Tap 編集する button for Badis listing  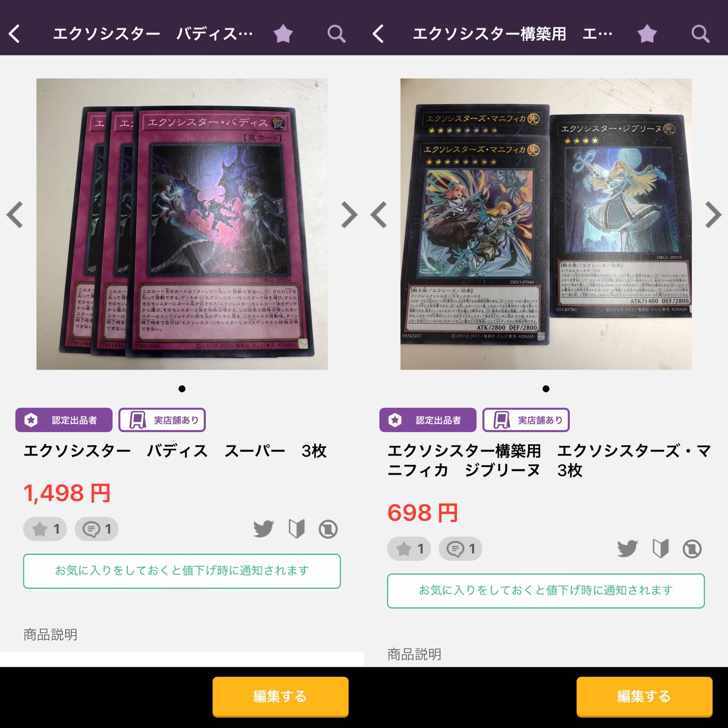[x=280, y=696]
